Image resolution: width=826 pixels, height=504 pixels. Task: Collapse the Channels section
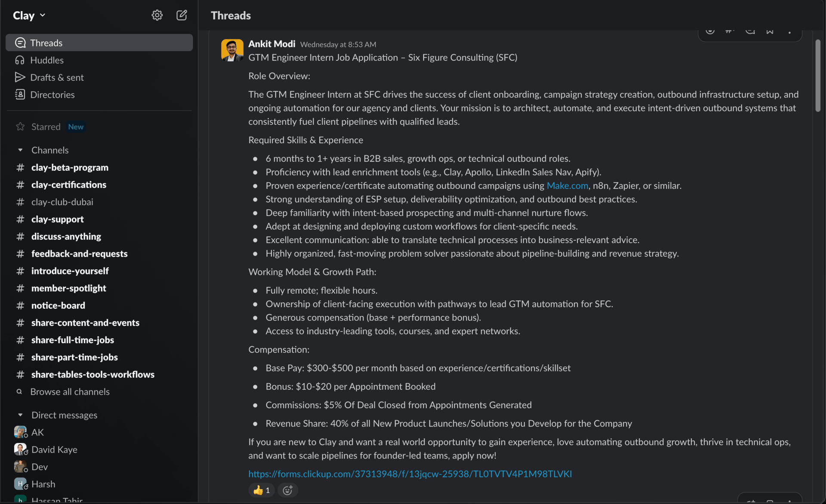pos(20,150)
